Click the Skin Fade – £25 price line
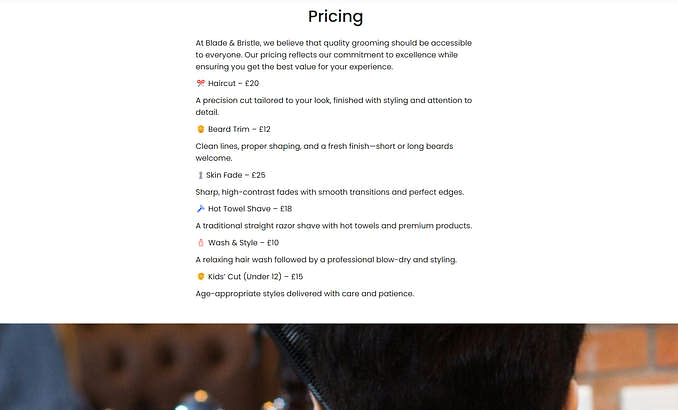 (235, 175)
